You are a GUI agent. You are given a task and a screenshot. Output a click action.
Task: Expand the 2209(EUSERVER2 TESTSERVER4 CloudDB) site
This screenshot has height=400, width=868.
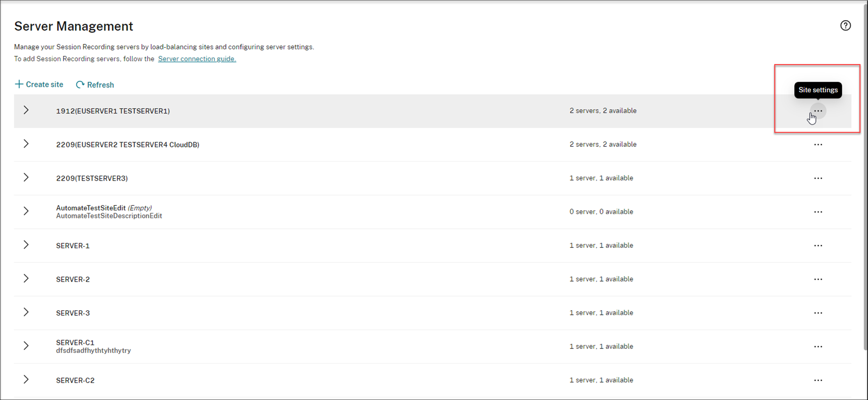[26, 144]
